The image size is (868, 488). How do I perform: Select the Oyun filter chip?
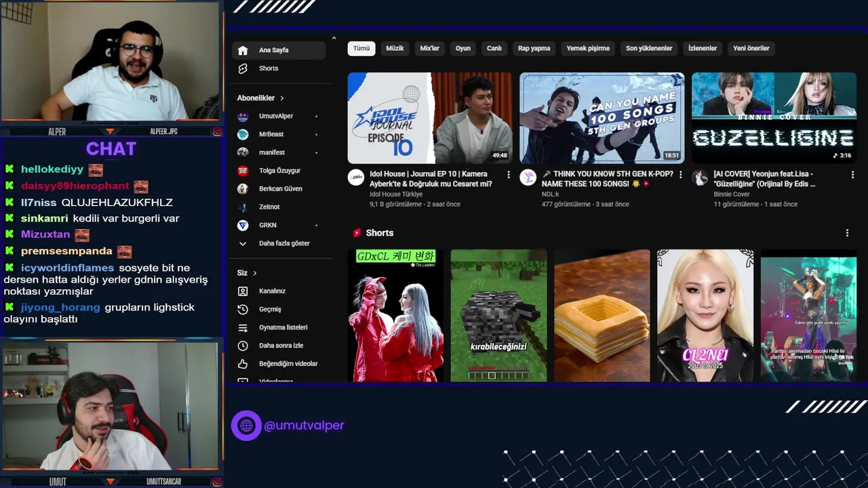point(463,49)
